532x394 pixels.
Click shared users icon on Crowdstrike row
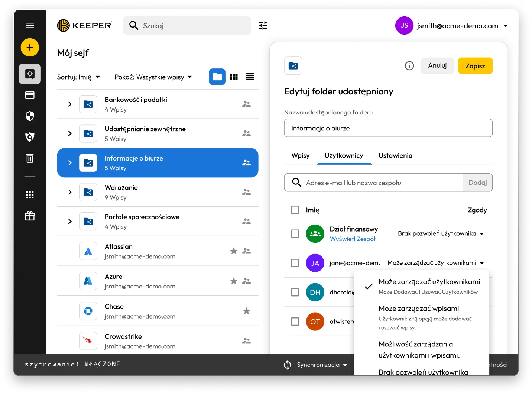[x=246, y=341]
